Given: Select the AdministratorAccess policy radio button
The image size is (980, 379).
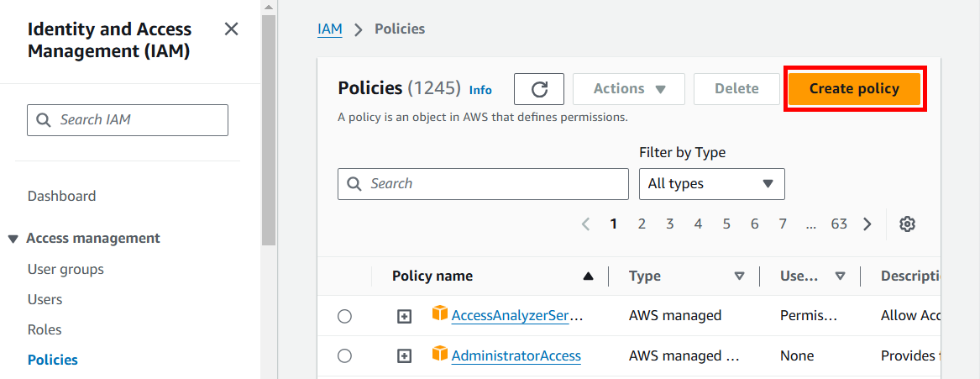Looking at the screenshot, I should (344, 355).
